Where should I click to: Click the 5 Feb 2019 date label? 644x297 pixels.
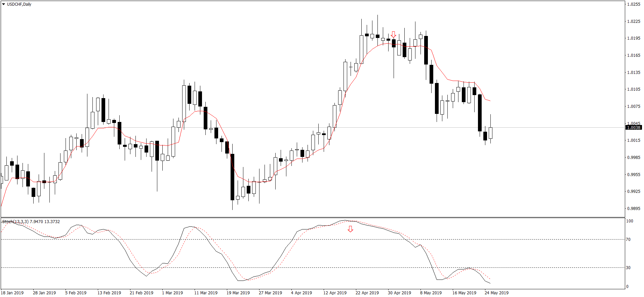click(x=76, y=293)
